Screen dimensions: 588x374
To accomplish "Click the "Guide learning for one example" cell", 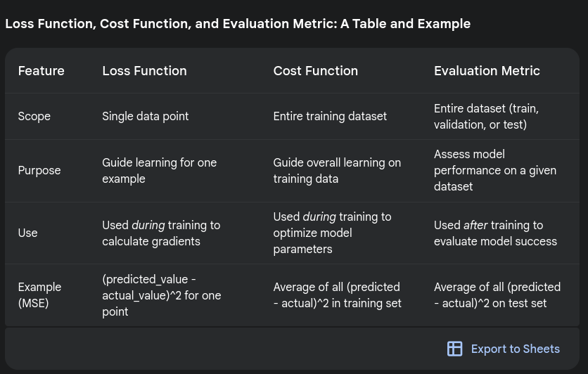I will coord(159,171).
